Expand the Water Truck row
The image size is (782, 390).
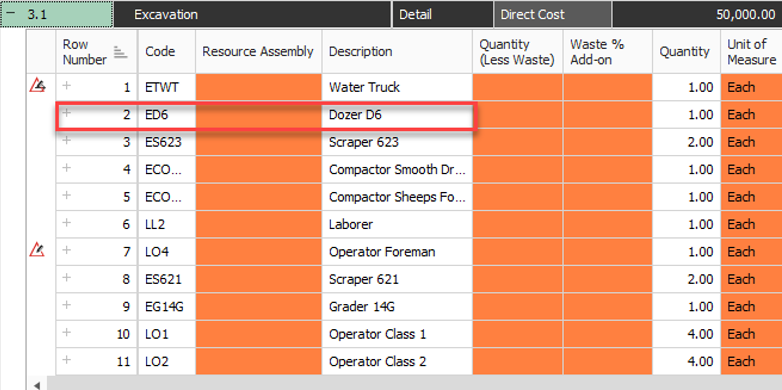66,86
